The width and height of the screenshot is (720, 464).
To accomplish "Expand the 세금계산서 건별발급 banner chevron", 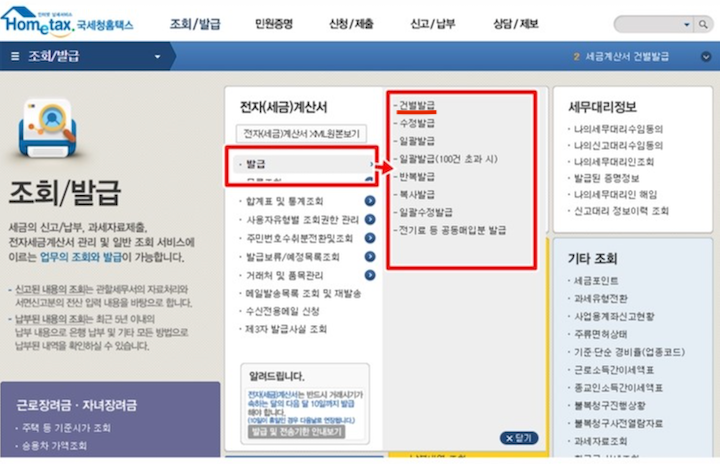I will (x=706, y=57).
